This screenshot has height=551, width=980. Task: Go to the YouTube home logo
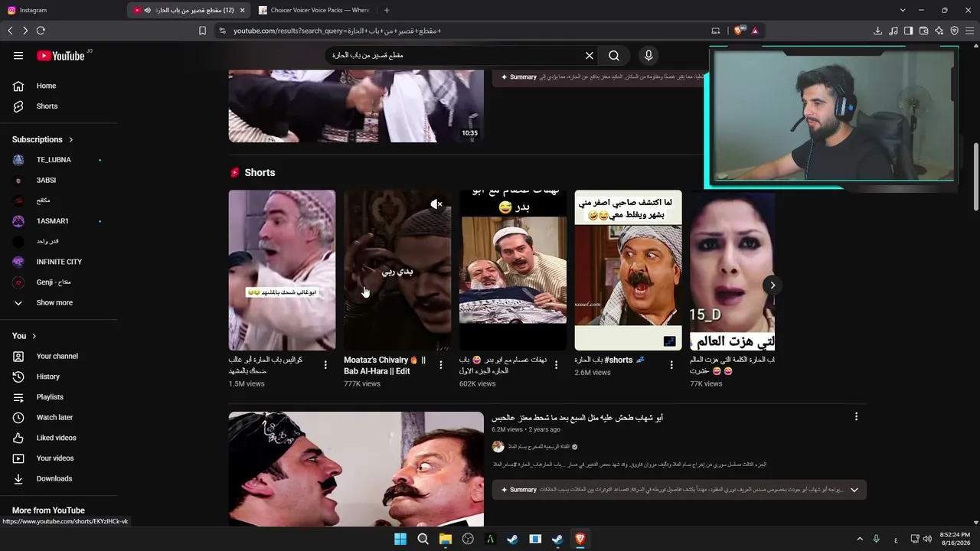pos(60,56)
